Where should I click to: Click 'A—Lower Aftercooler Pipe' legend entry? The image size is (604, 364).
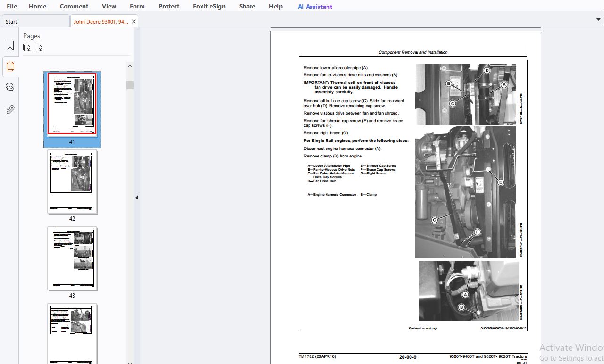(329, 166)
